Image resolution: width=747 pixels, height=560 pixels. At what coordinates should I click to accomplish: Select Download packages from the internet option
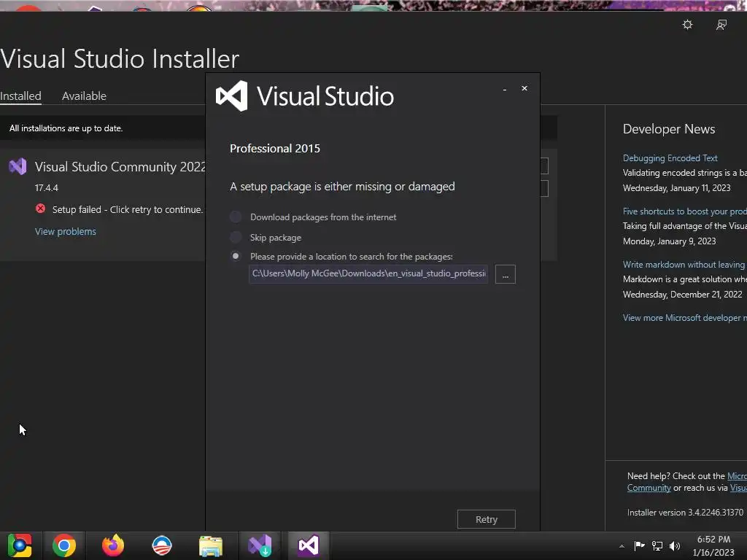coord(236,217)
